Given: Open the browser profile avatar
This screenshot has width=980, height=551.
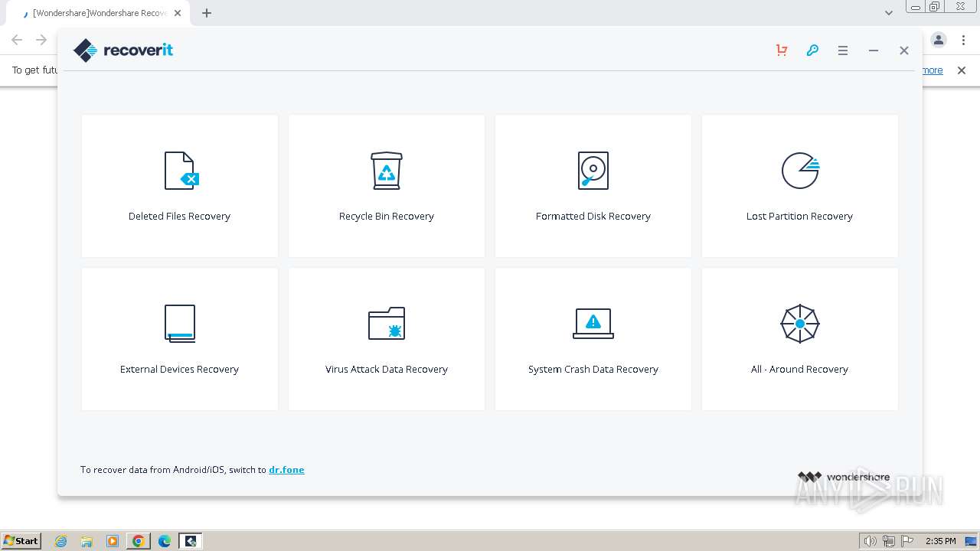Looking at the screenshot, I should pyautogui.click(x=939, y=40).
